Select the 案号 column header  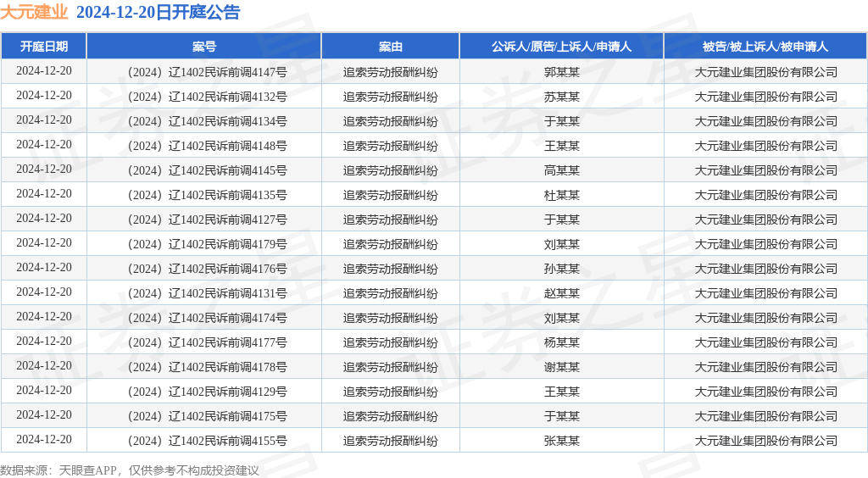pos(204,47)
